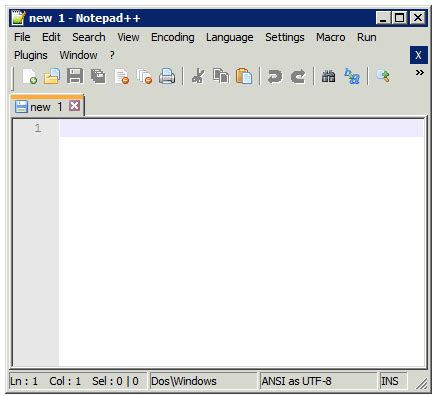This screenshot has width=435, height=396.
Task: Click the Close All documents icon
Action: click(145, 76)
